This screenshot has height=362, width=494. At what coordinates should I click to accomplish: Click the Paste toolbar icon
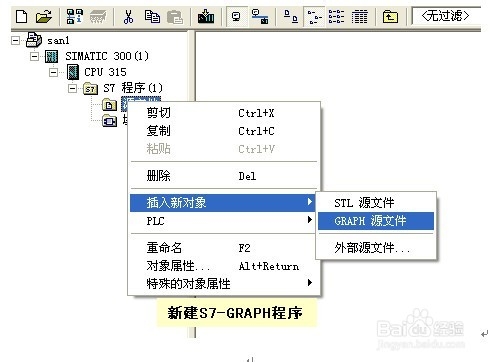[175, 17]
